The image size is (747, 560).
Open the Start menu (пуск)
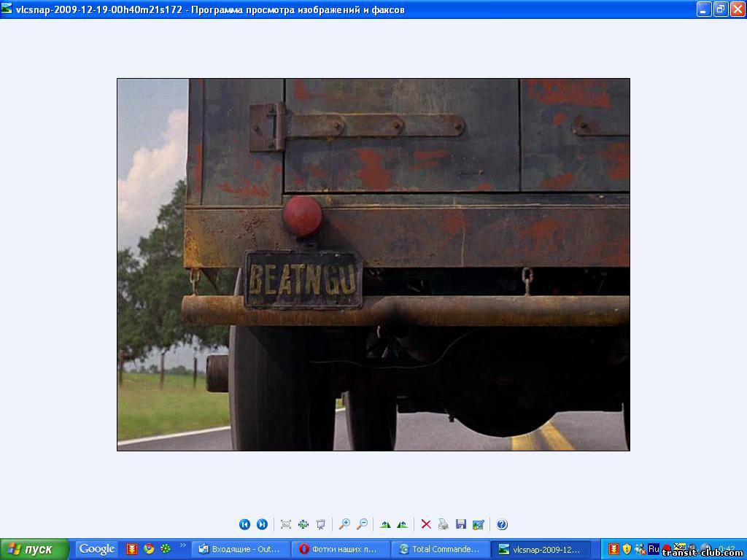[34, 550]
